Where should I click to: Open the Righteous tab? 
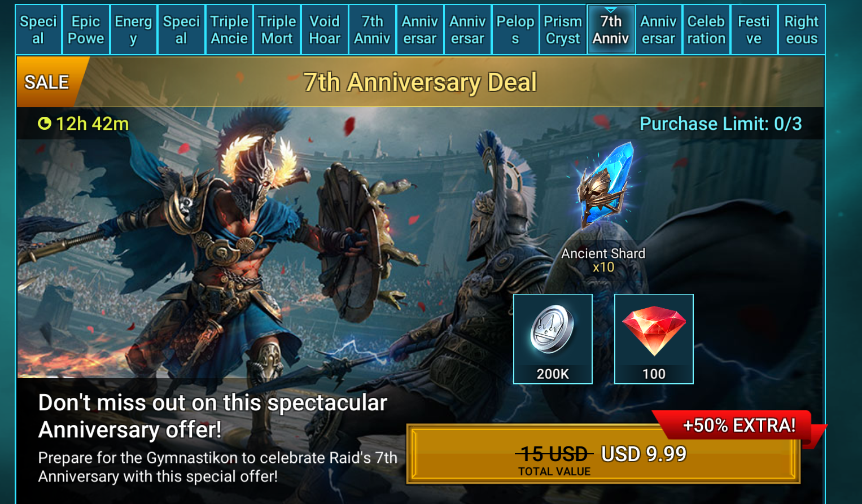click(x=802, y=30)
